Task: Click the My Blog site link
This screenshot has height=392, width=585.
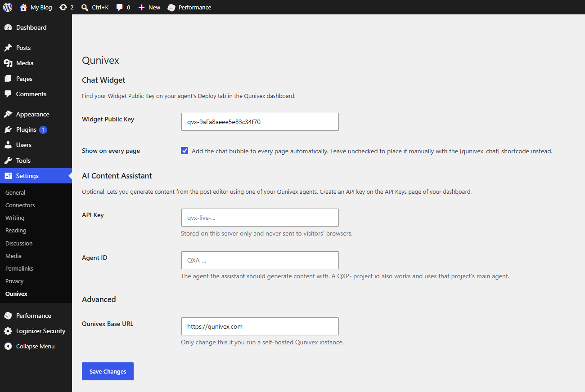Action: click(41, 7)
